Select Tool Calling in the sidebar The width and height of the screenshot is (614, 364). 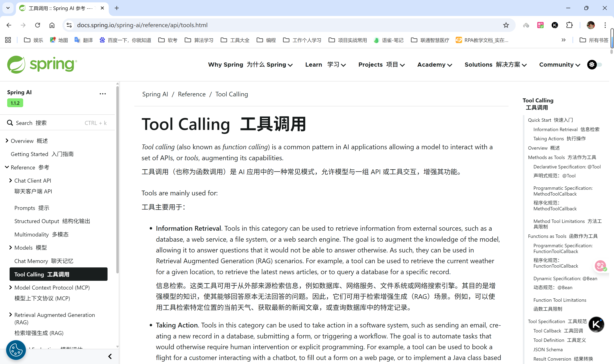pos(58,274)
